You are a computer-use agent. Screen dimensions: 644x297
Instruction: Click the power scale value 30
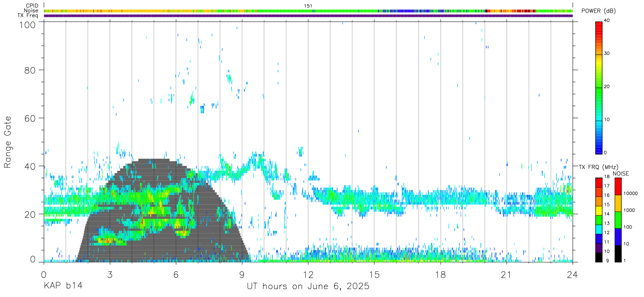[607, 53]
